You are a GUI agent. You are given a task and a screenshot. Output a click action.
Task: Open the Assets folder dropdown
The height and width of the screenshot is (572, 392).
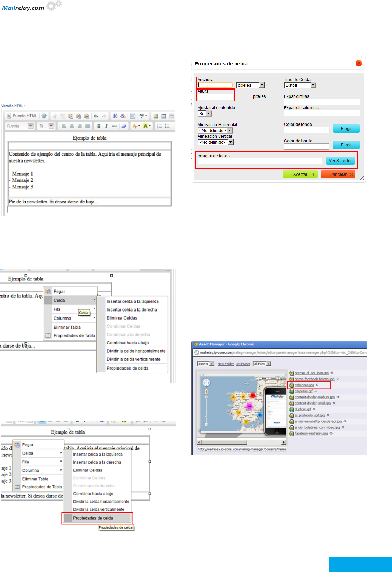point(206,364)
